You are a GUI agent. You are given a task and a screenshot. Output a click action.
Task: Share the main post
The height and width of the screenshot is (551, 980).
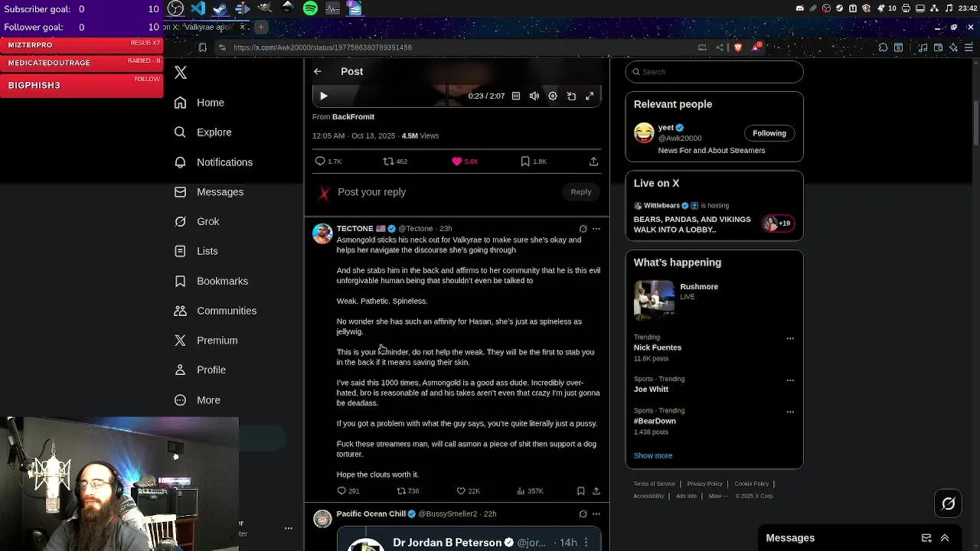pos(593,161)
